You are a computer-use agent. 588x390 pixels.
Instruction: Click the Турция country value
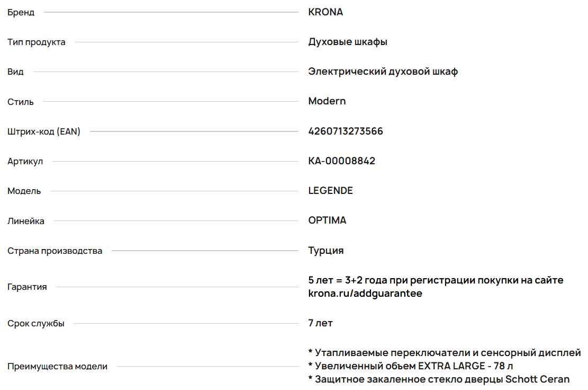pyautogui.click(x=325, y=251)
